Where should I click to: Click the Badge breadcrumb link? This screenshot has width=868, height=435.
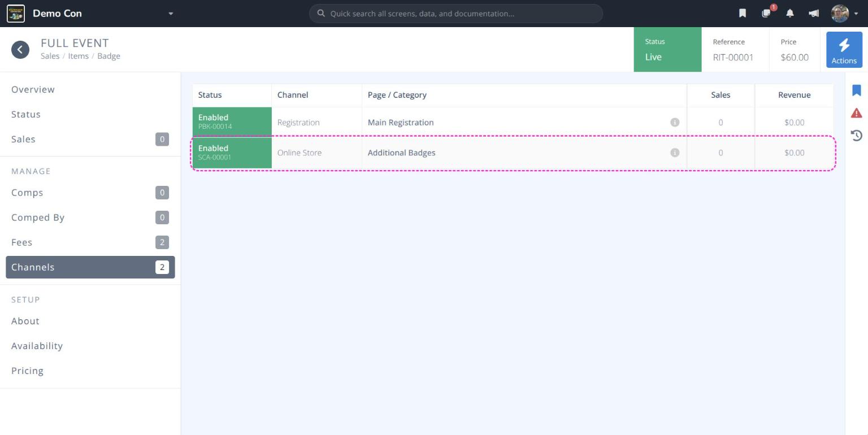[x=108, y=56]
